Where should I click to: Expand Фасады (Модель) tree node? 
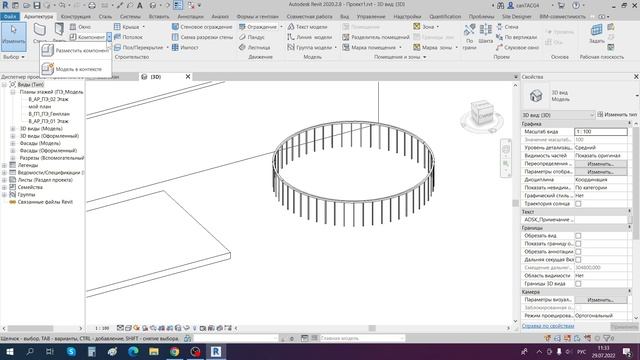click(13, 143)
